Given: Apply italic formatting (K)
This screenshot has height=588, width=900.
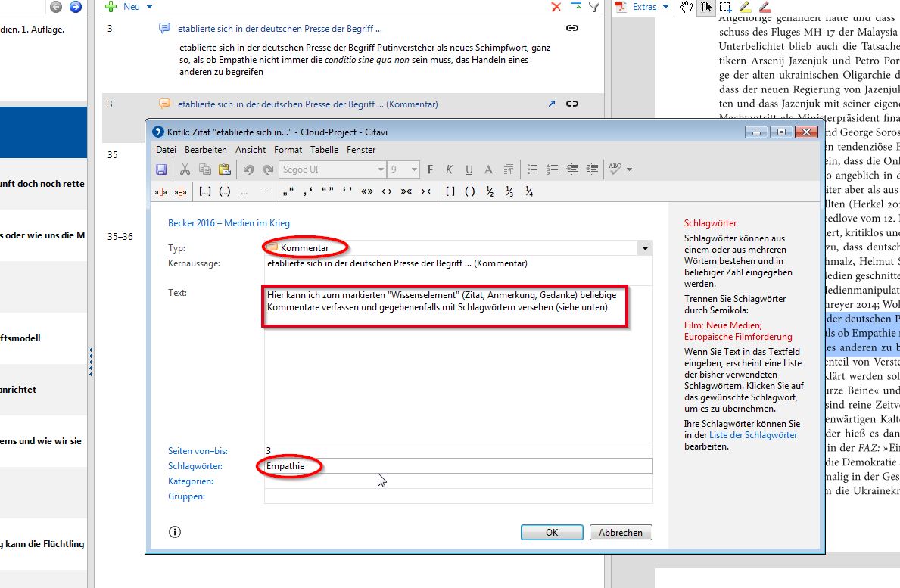Looking at the screenshot, I should click(450, 170).
